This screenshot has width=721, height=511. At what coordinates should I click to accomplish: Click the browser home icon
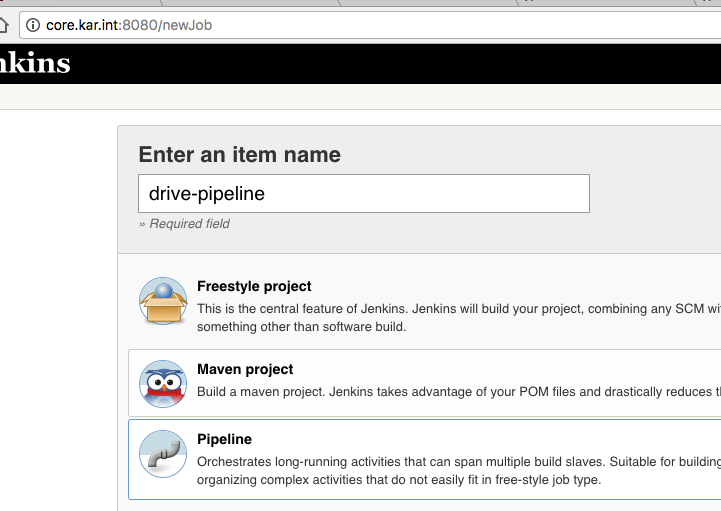click(x=4, y=25)
